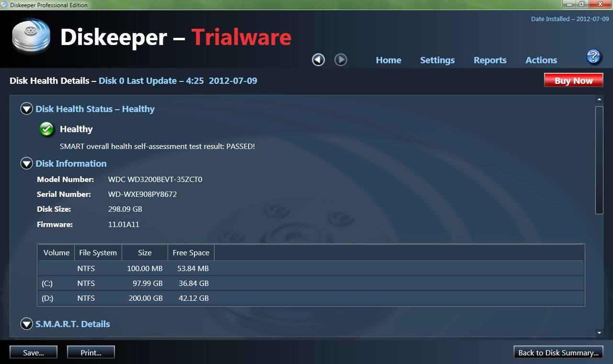Screen dimensions: 613x364
Task: Click the scrollbar up arrow
Action: click(599, 99)
